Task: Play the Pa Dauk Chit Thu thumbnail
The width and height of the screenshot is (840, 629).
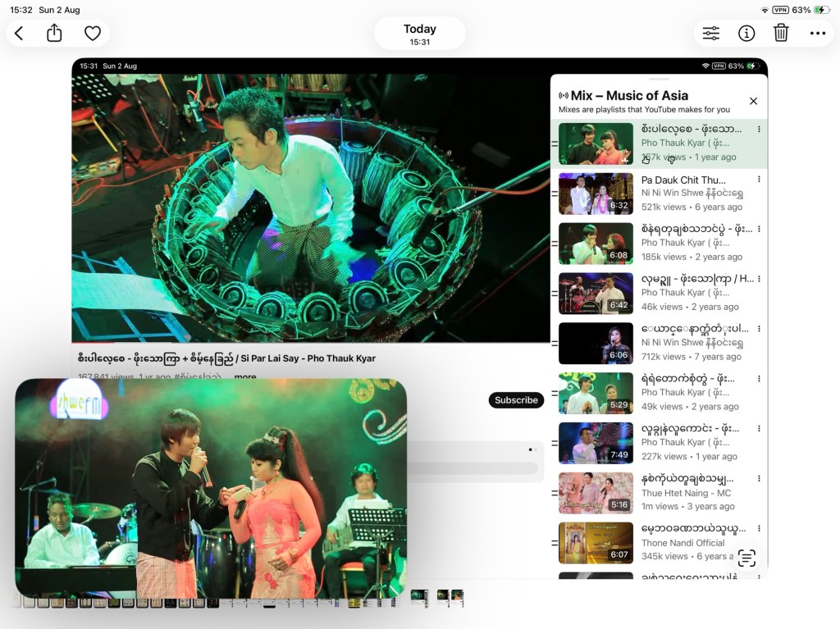Action: 596,194
